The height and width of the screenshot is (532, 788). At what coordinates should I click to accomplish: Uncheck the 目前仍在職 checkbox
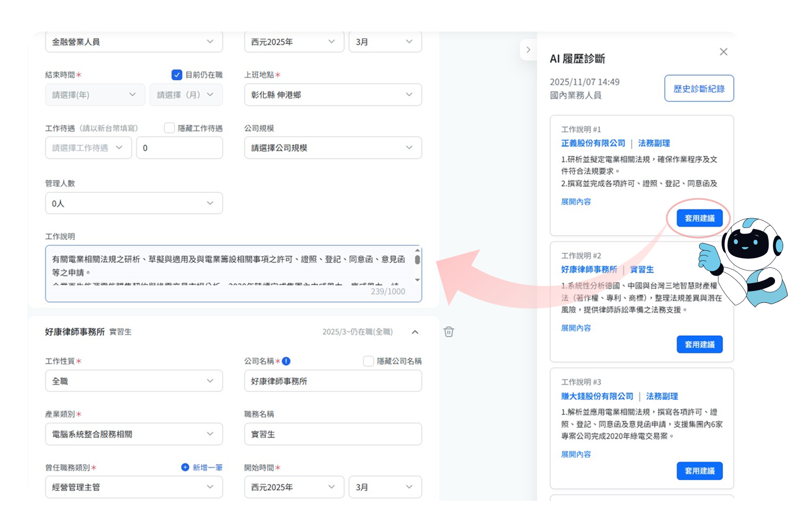coord(177,75)
